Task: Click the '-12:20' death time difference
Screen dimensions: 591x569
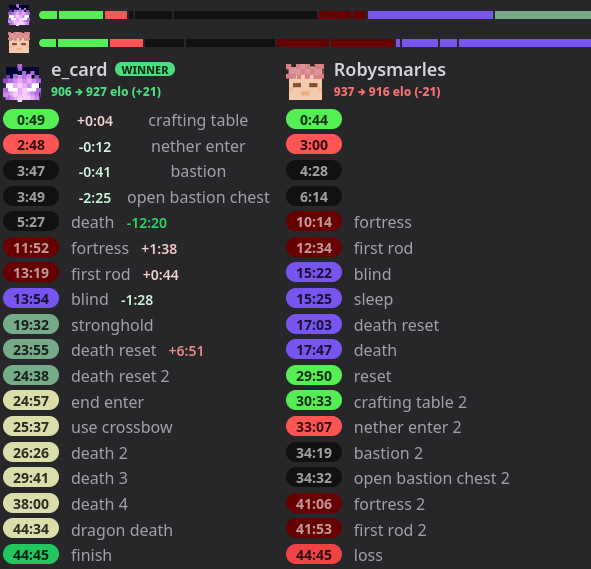Action: click(147, 223)
